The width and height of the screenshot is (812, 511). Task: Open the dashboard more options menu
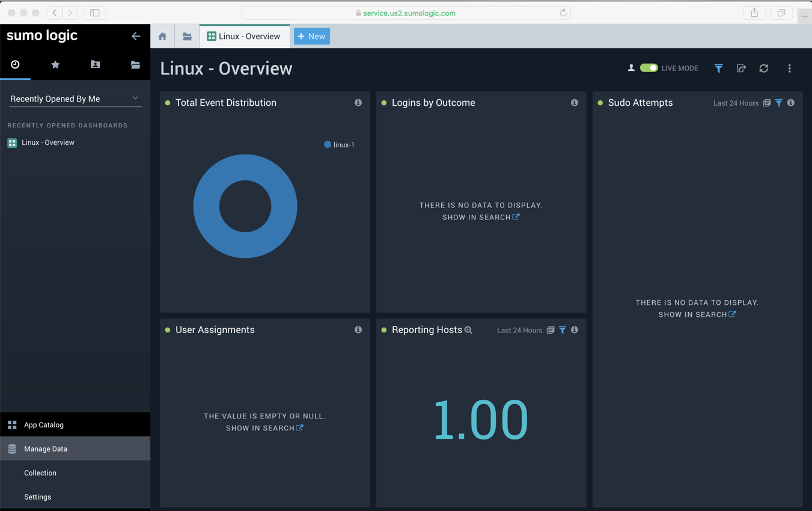789,69
